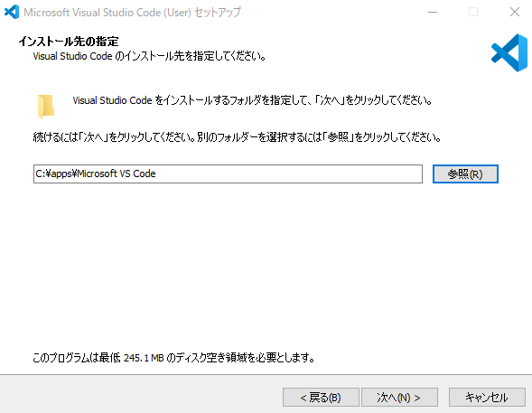Screen dimensions: 532x413
Task: Click the large blue VS Code logo
Action: [509, 53]
